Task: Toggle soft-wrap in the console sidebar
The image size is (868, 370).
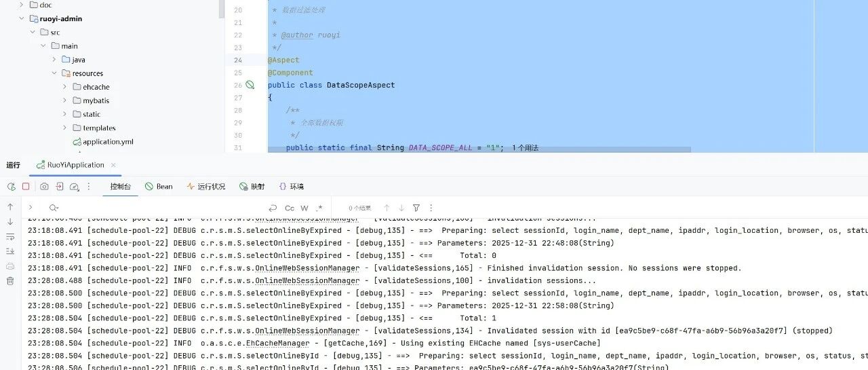Action: coord(10,237)
